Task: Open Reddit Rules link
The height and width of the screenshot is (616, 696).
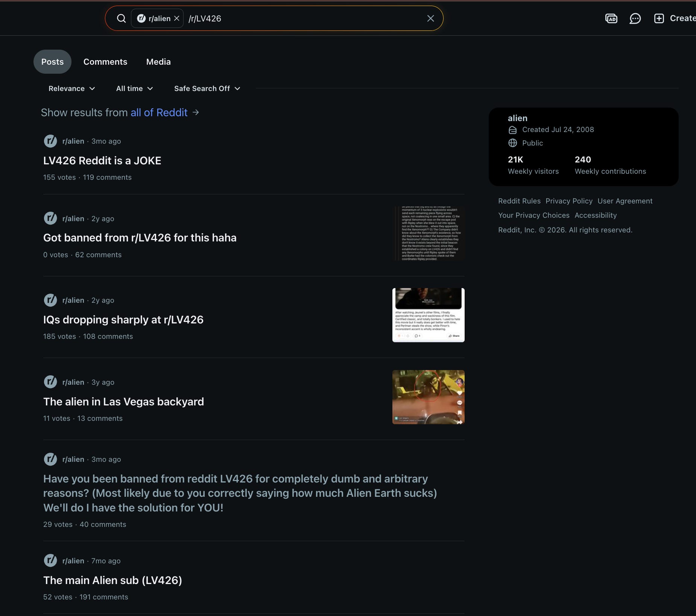Action: pos(519,201)
